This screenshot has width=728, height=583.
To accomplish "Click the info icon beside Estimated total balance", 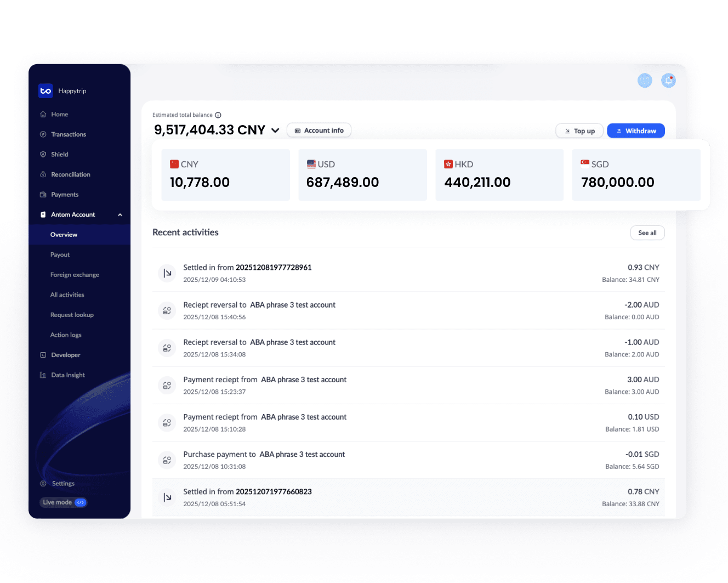I will (218, 115).
